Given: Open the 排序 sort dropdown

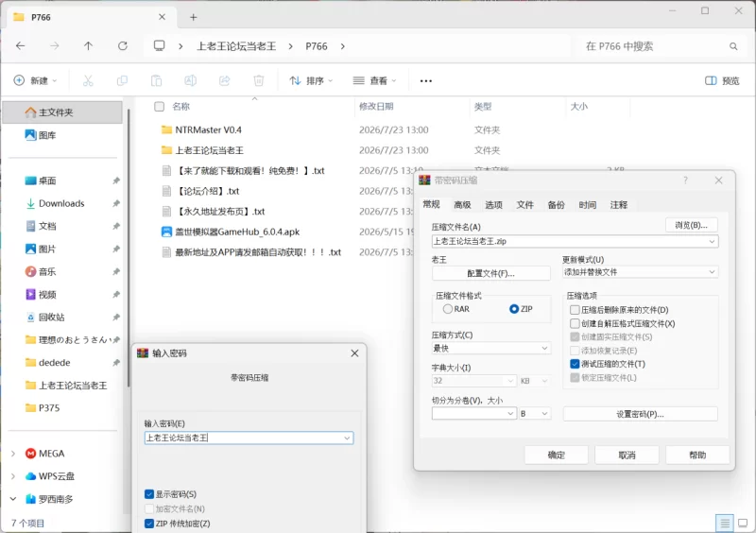Looking at the screenshot, I should [311, 80].
